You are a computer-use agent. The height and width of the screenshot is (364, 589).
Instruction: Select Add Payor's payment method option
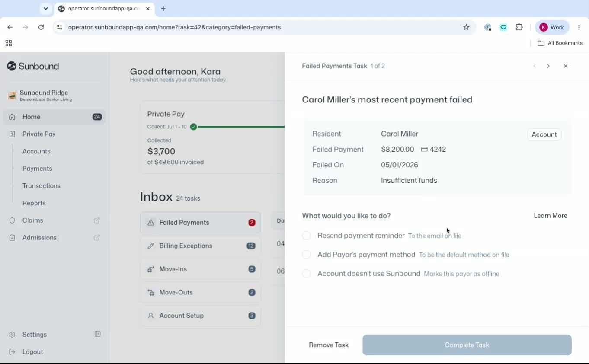point(306,255)
